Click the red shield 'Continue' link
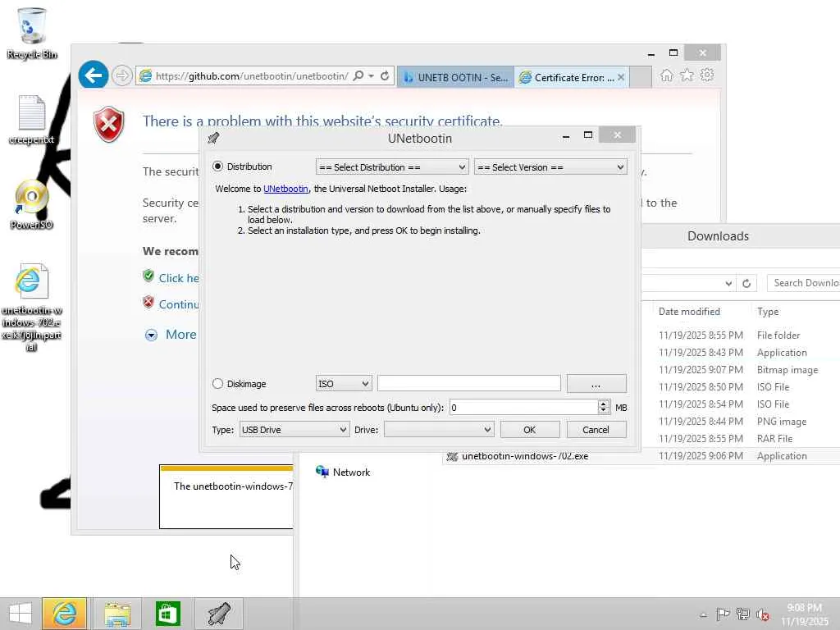Screen dimensions: 840x630 (178, 304)
